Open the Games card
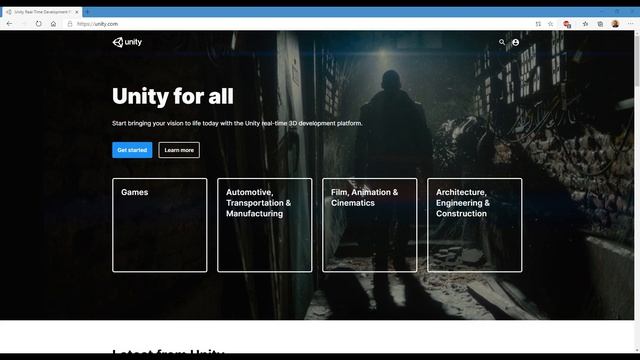This screenshot has width=640, height=360. pos(160,225)
